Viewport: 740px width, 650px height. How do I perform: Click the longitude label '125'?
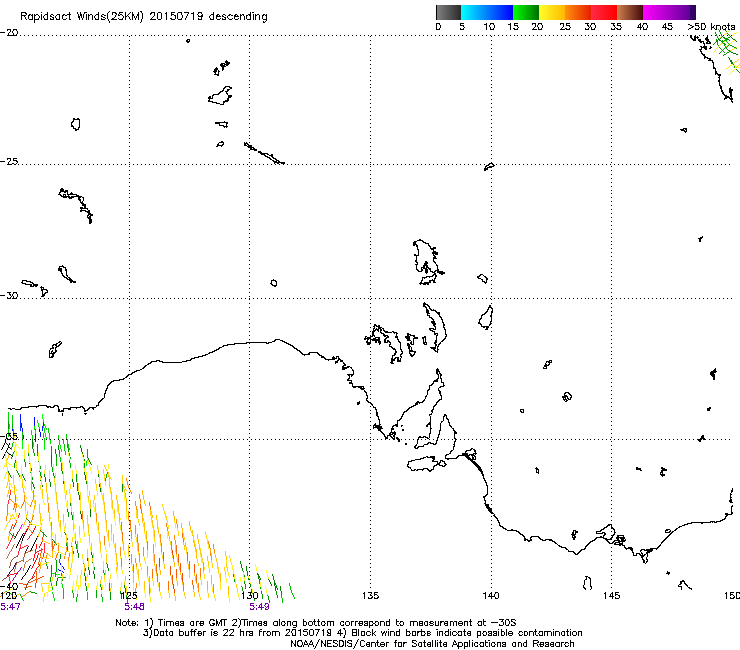(x=129, y=596)
